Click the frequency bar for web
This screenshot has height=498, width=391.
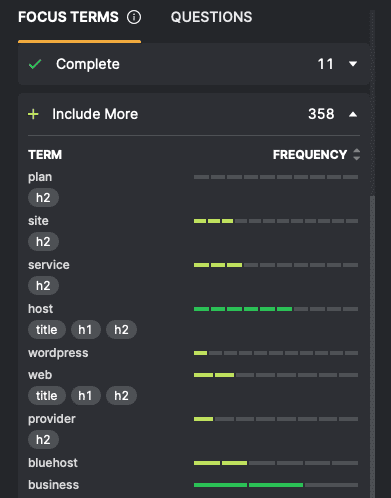[x=276, y=375]
